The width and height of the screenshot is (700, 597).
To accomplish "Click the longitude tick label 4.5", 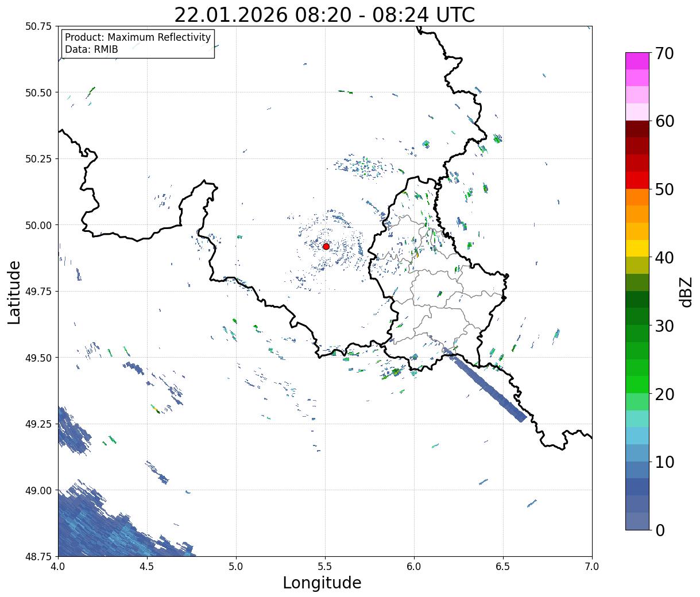I will [147, 567].
